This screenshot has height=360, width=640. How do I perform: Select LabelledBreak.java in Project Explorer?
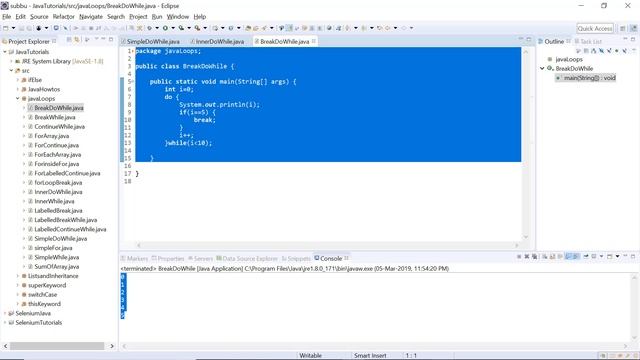(x=58, y=211)
